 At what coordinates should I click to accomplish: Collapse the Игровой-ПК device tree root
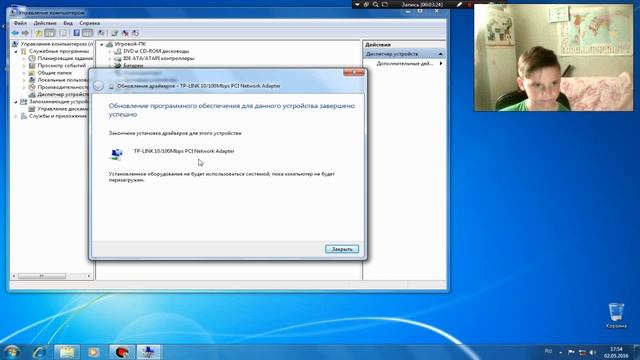[x=102, y=44]
